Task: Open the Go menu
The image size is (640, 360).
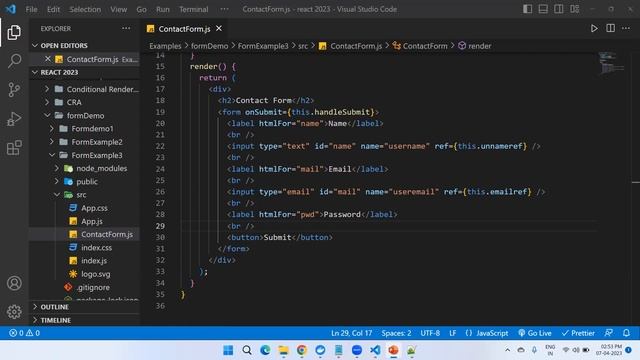Action: [141, 9]
